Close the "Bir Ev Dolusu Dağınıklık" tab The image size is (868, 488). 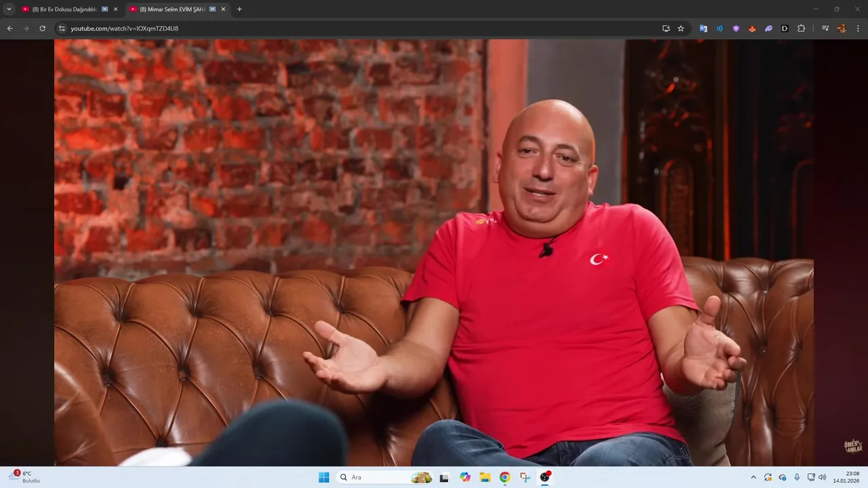coord(115,9)
